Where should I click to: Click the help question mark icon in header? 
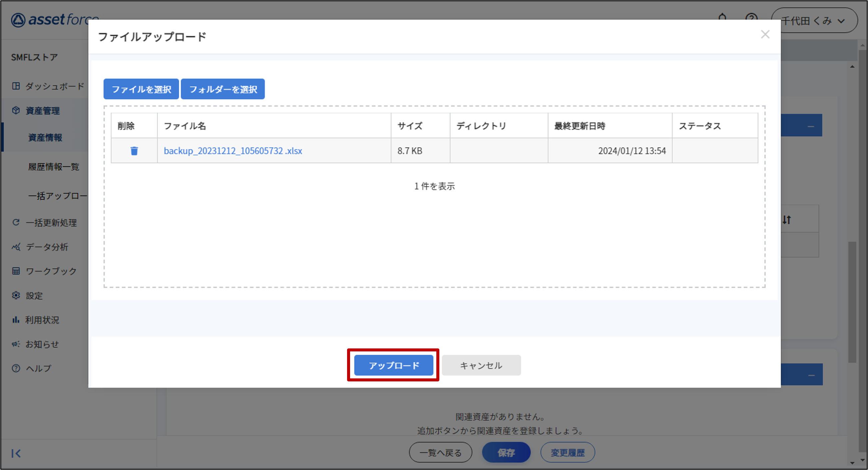coord(751,17)
